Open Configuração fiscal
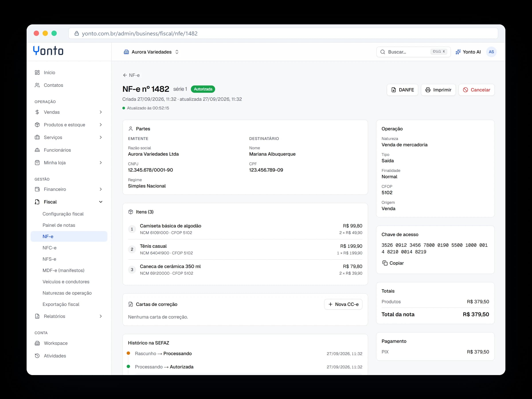Screen dimensions: 532x399 63,214
